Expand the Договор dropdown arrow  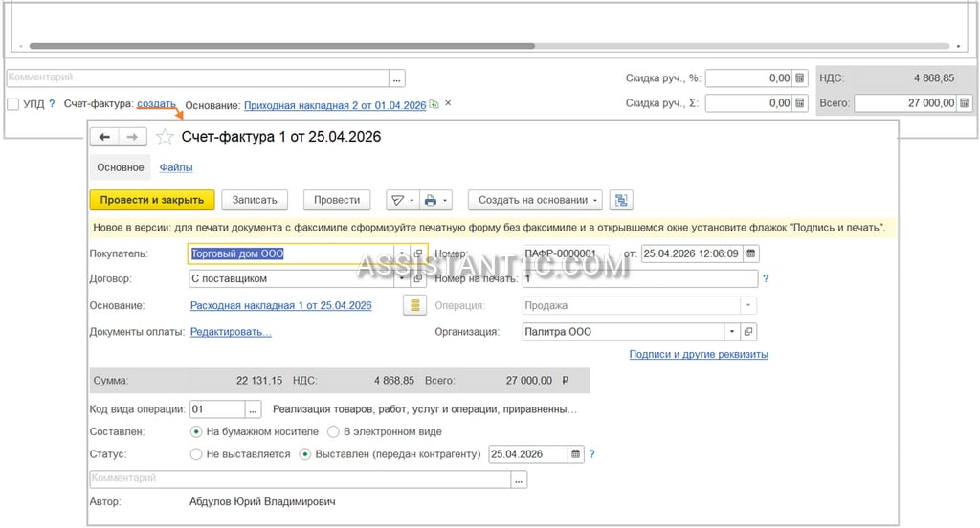402,278
